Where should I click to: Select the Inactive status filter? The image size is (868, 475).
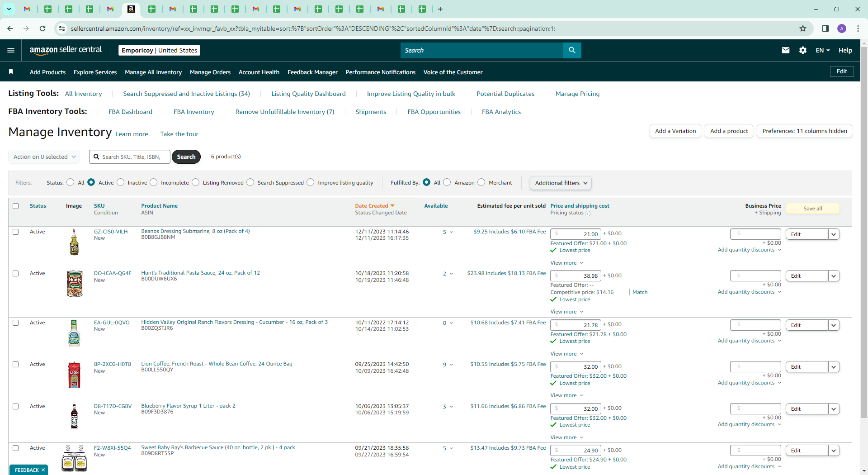(120, 182)
